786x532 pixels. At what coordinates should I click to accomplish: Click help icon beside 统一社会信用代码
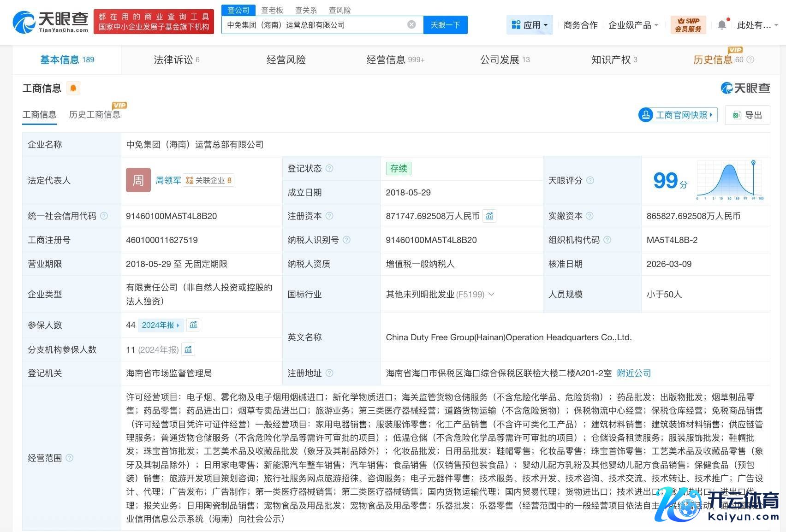pyautogui.click(x=104, y=216)
